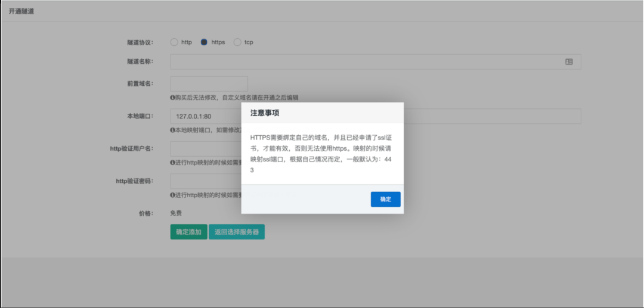Focus the 前置域名 input box
The width and height of the screenshot is (644, 308).
209,84
